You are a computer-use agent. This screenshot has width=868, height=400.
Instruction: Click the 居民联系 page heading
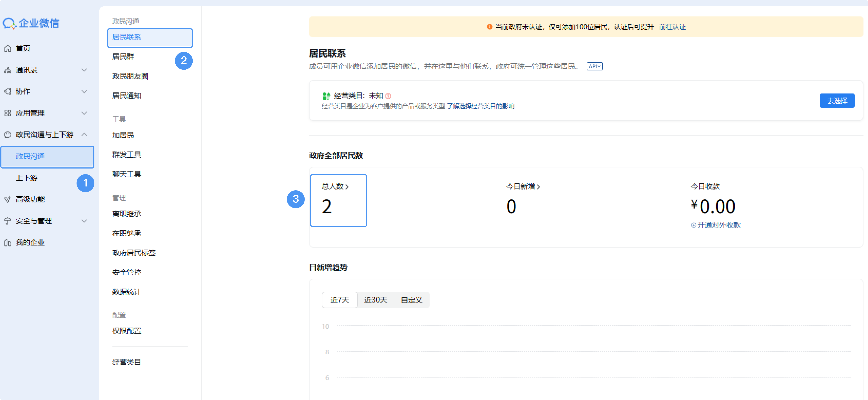[x=327, y=54]
